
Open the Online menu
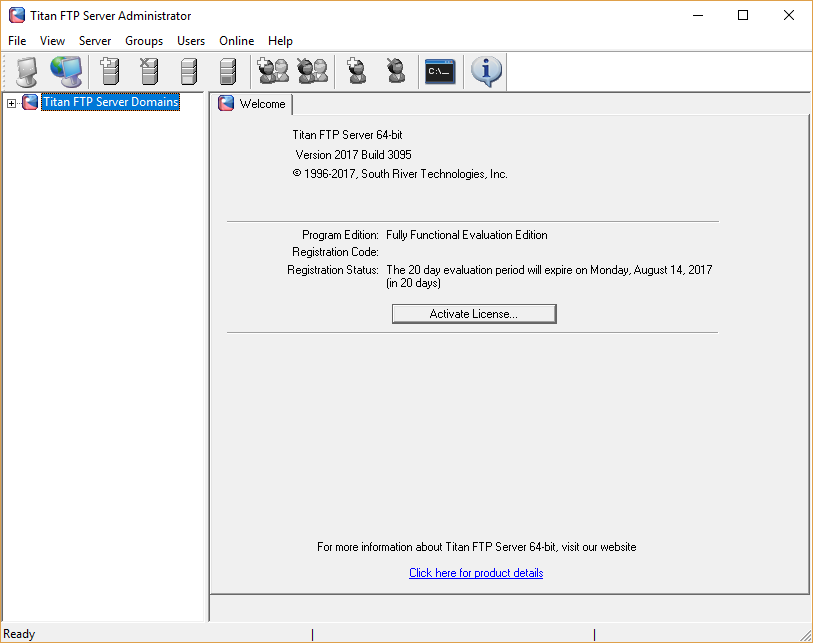pyautogui.click(x=236, y=40)
